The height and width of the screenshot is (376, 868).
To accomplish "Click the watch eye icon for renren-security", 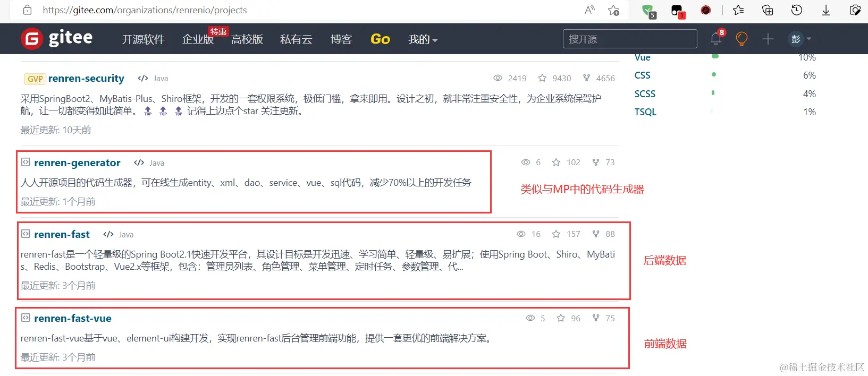I will pyautogui.click(x=498, y=78).
